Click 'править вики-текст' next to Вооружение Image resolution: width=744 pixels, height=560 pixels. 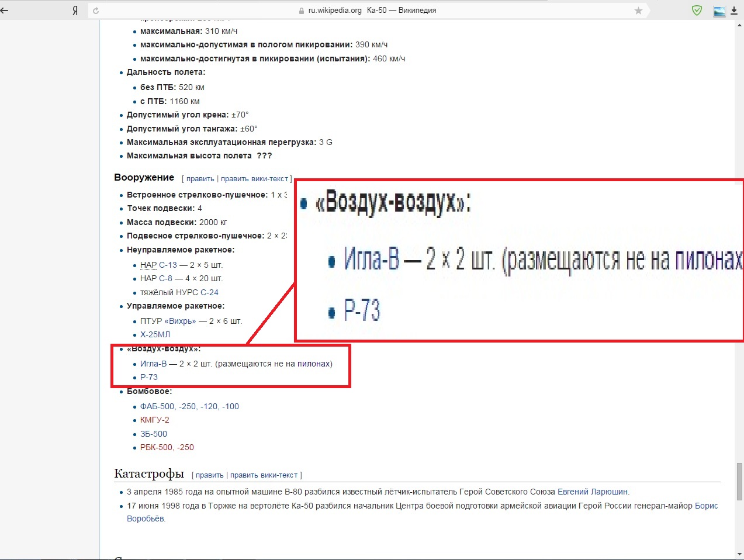pos(255,179)
